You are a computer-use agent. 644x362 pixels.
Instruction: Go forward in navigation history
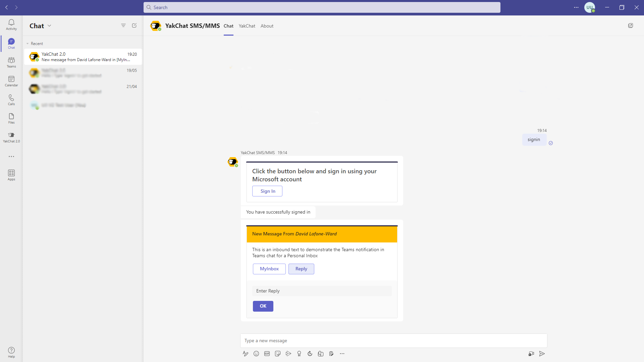click(16, 7)
